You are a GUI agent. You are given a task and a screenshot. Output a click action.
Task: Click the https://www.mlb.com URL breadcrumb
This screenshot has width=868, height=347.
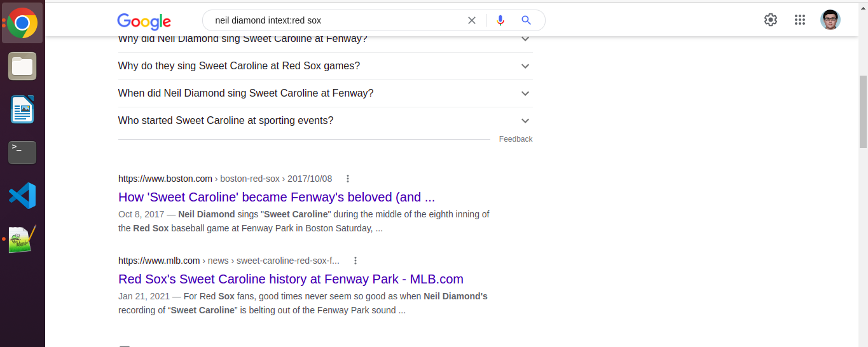point(160,261)
